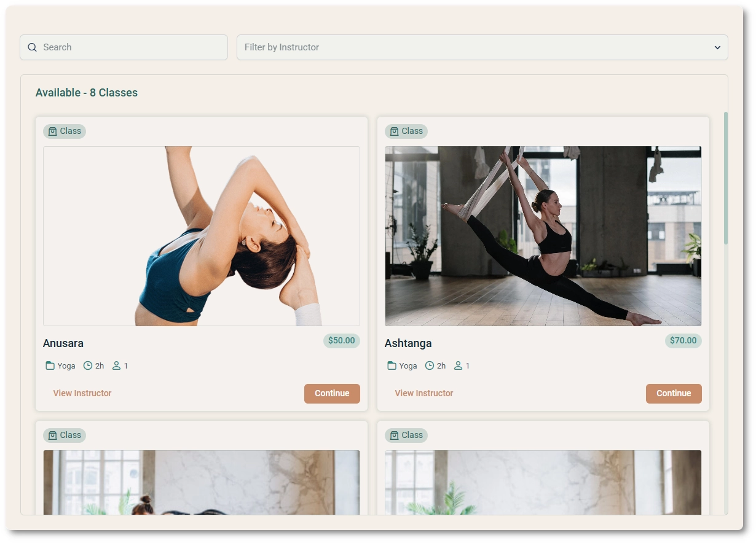Viewport: 756px width, 543px height.
Task: Click the Filter by Instructor chevron arrow
Action: pos(717,47)
